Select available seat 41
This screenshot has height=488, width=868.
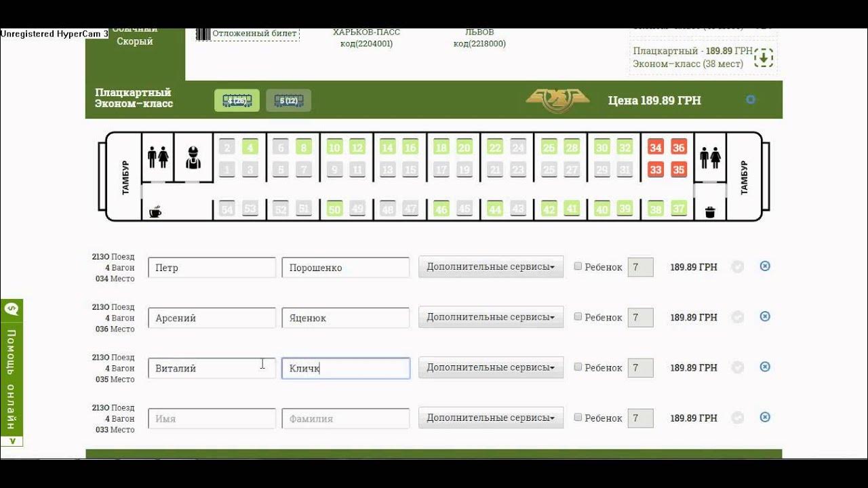click(x=572, y=209)
